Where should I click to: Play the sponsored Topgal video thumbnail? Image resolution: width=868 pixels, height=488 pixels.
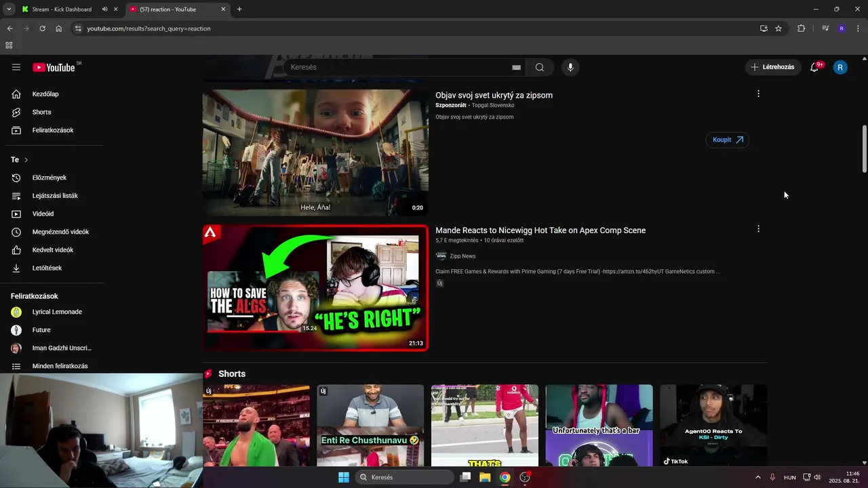click(315, 152)
